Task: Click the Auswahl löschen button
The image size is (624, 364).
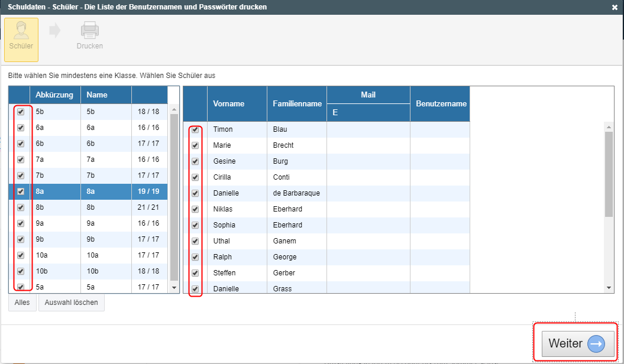Action: click(x=72, y=303)
